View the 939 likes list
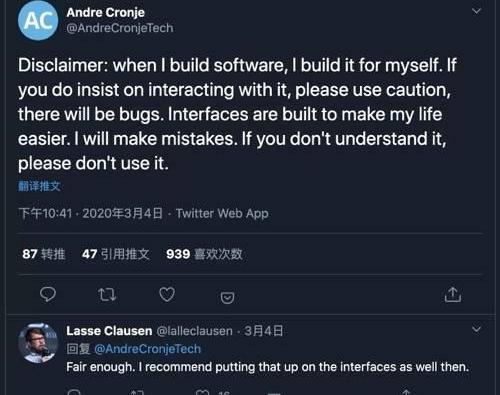This screenshot has width=500, height=395. point(204,254)
